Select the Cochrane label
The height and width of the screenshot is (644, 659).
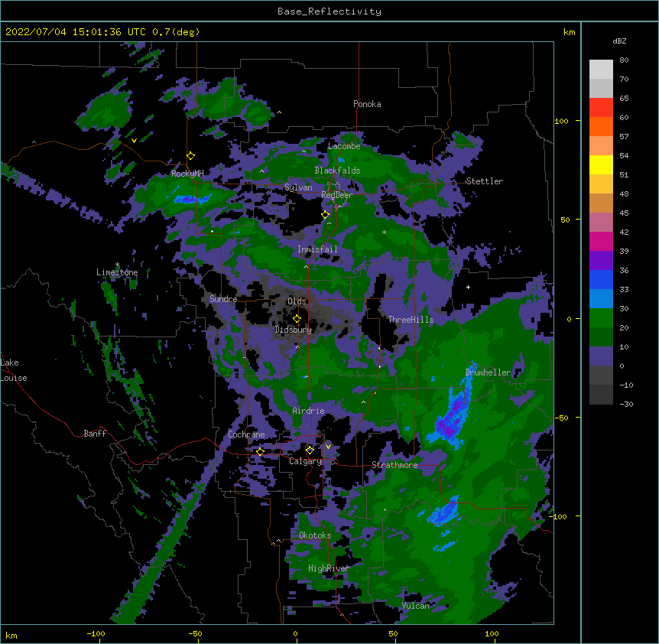(246, 434)
